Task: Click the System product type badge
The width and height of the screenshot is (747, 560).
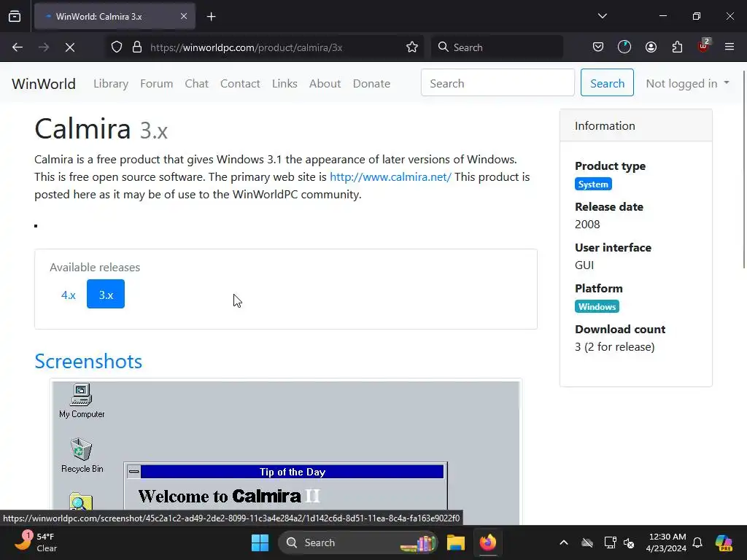Action: coord(593,184)
